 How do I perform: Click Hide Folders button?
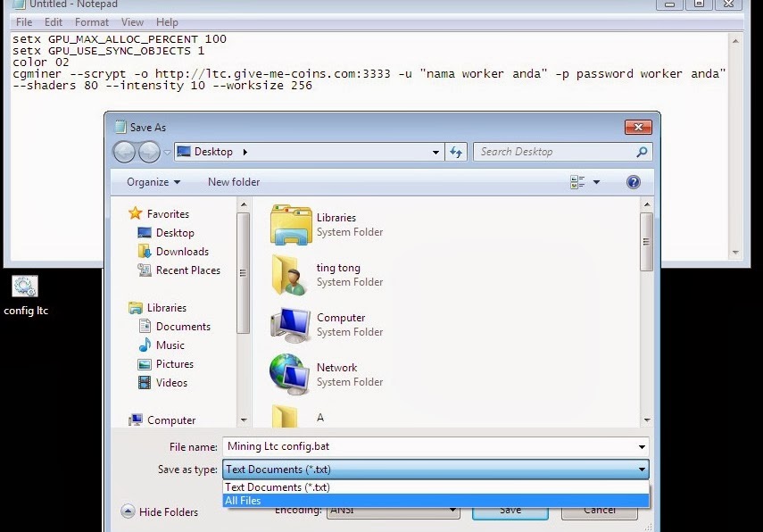pyautogui.click(x=159, y=511)
